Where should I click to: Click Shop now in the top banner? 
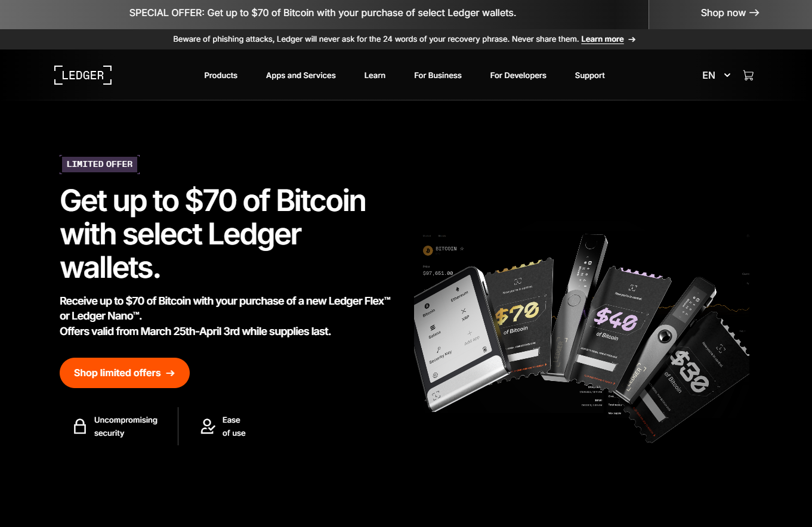pyautogui.click(x=730, y=13)
